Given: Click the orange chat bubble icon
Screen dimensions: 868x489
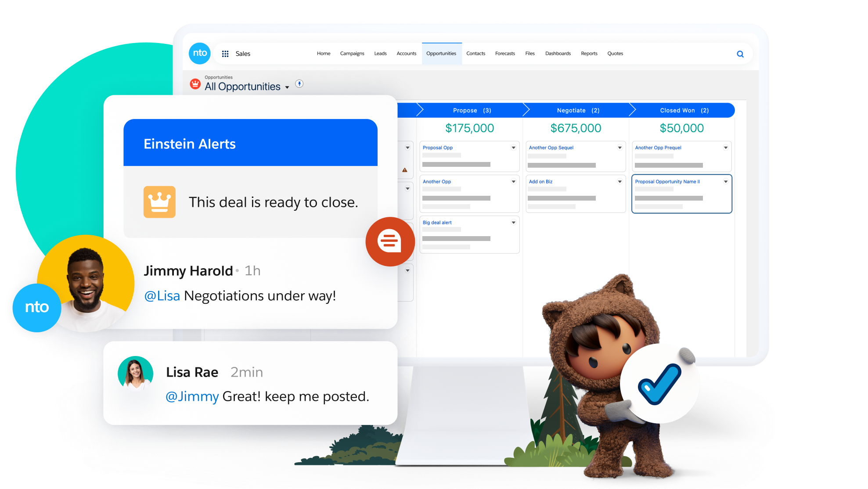Looking at the screenshot, I should pos(389,241).
